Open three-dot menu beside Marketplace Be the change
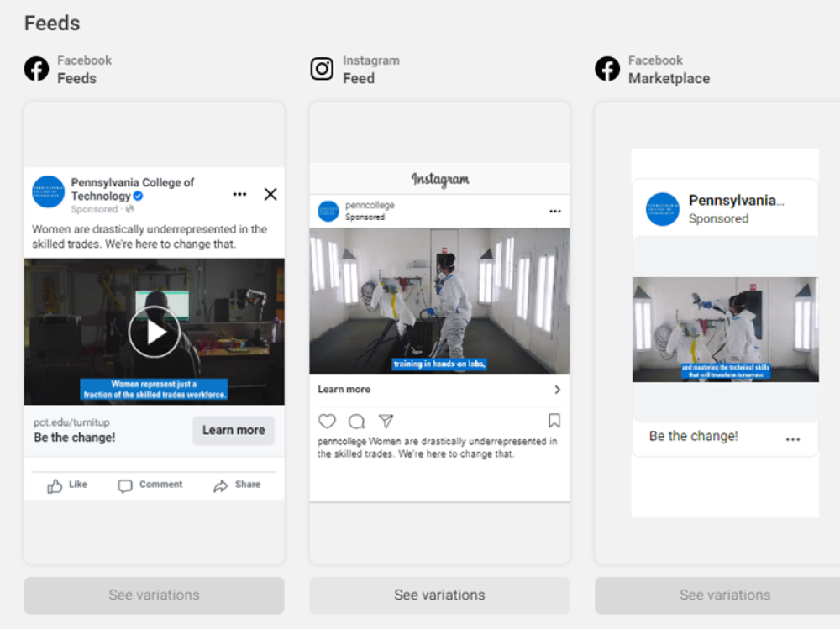The height and width of the screenshot is (629, 840). coord(793,439)
